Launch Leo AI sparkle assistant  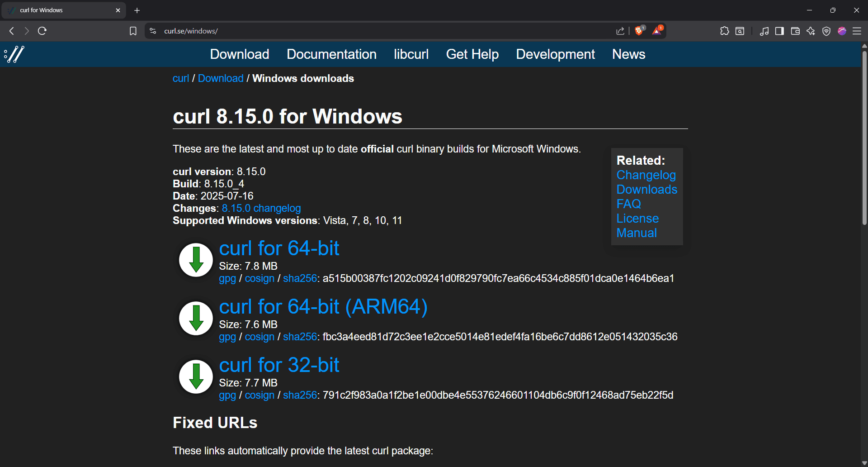point(811,31)
